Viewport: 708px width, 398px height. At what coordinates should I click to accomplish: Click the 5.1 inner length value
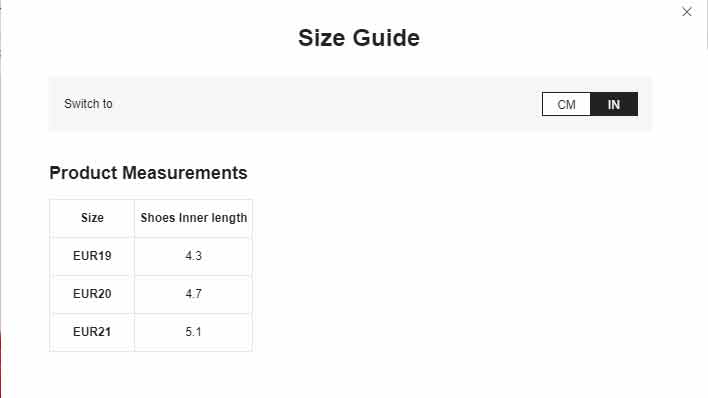[x=193, y=332]
